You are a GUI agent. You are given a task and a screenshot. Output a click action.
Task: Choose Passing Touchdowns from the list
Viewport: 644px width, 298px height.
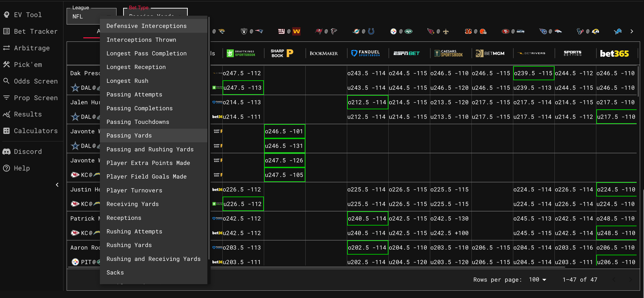tap(138, 122)
